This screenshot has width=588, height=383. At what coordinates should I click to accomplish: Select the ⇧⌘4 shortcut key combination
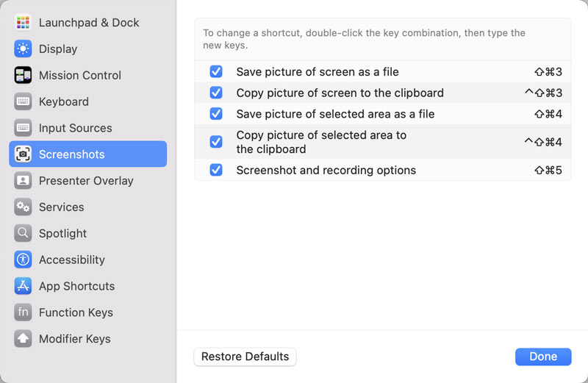(548, 114)
